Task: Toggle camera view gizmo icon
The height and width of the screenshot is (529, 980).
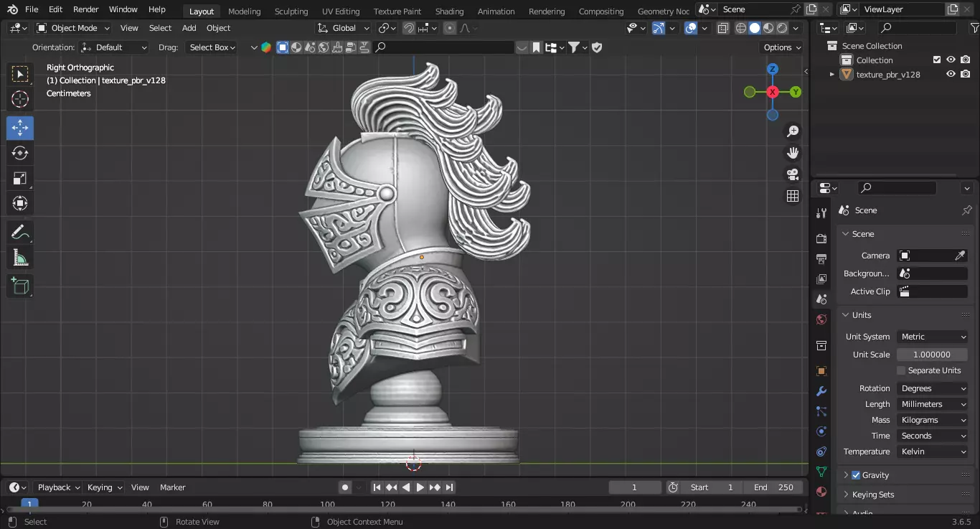Action: pos(793,174)
